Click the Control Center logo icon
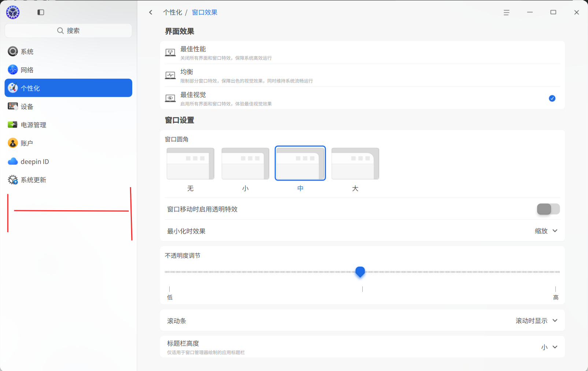The image size is (588, 371). tap(13, 12)
